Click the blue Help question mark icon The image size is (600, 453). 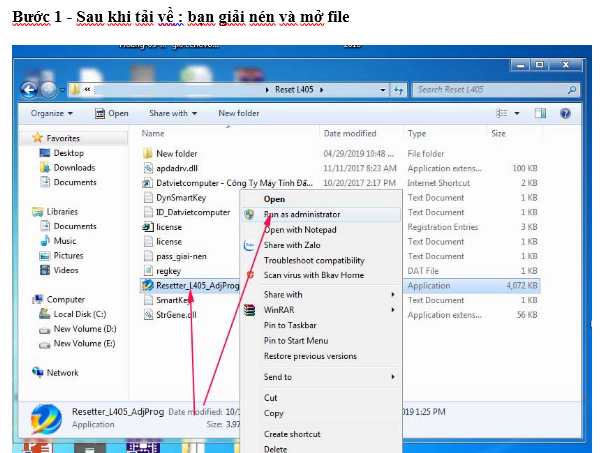coord(565,113)
